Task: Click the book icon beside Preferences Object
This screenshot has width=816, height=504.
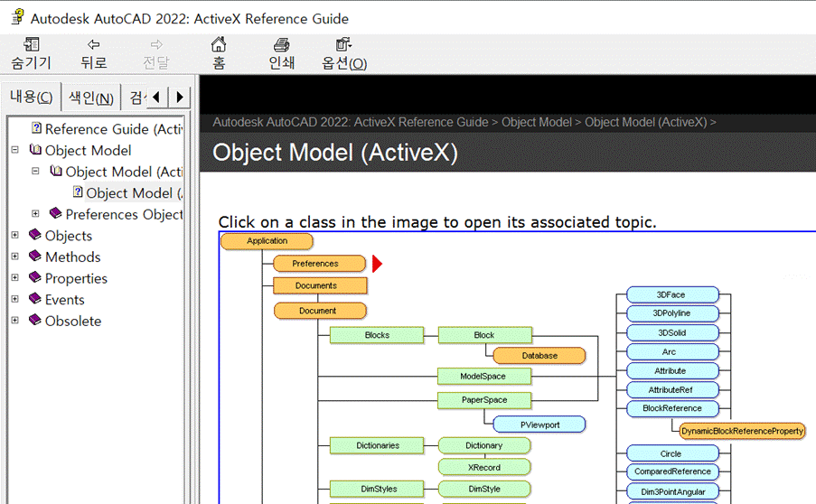Action: 56,213
